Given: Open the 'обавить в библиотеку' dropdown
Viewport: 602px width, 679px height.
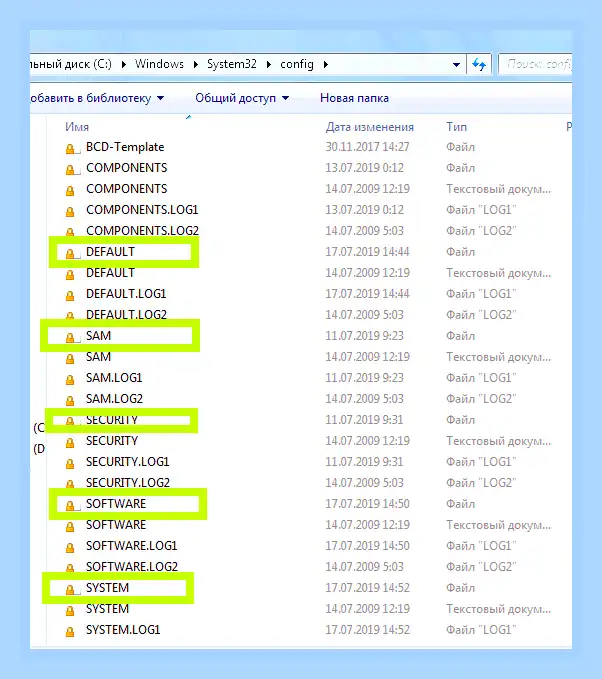Looking at the screenshot, I should (97, 98).
